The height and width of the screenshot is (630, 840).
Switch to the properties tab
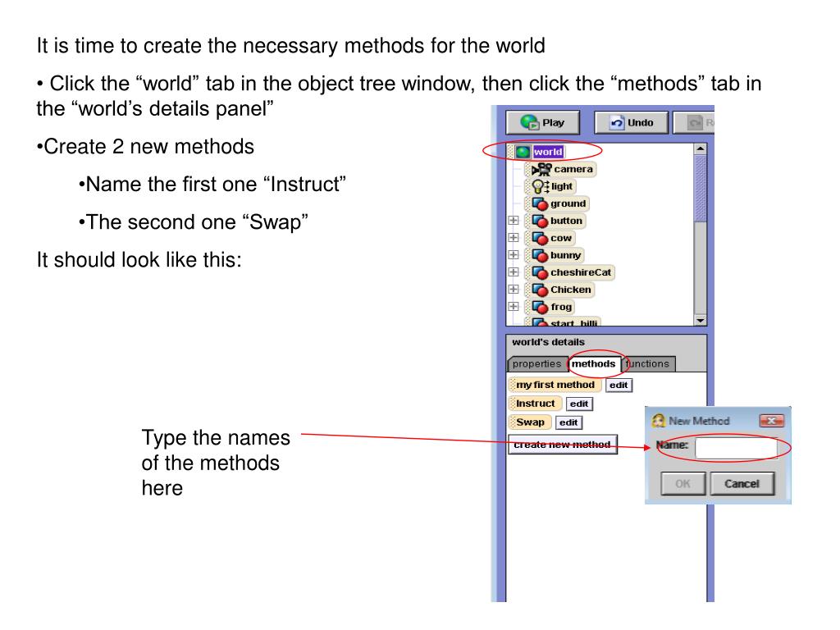point(536,363)
